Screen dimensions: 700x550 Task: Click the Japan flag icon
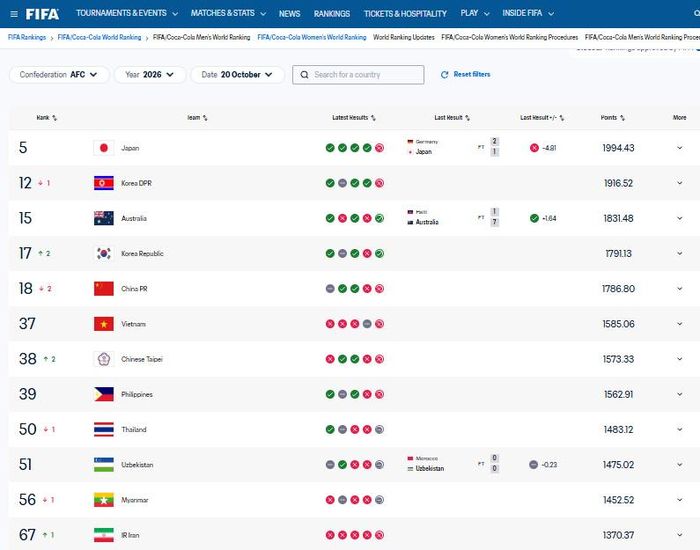coord(104,148)
